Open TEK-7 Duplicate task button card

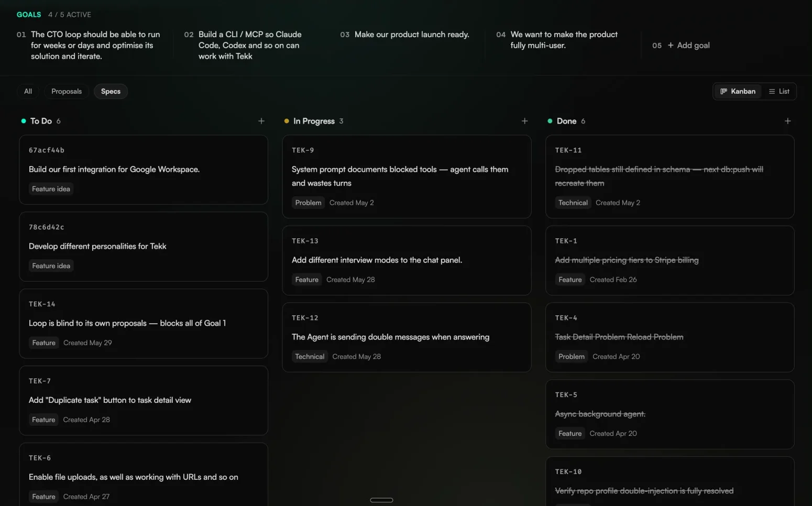coord(144,401)
